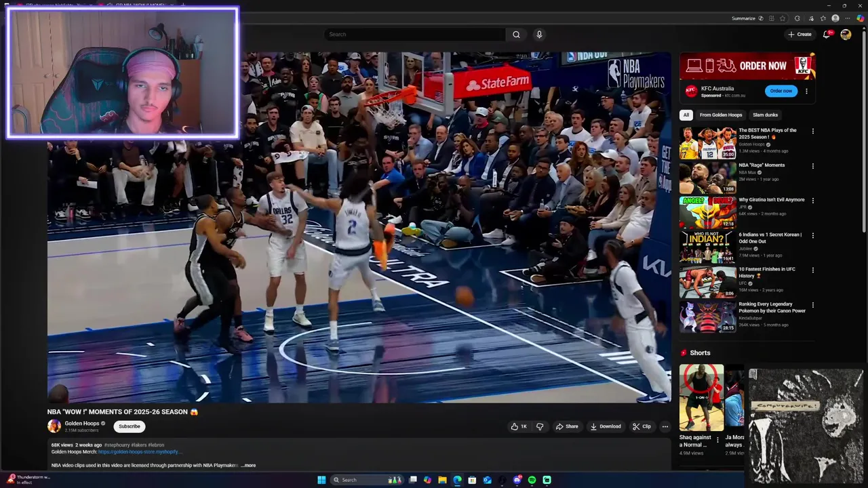This screenshot has width=868, height=488.
Task: Open the #stephcurry hashtag link
Action: click(x=117, y=445)
